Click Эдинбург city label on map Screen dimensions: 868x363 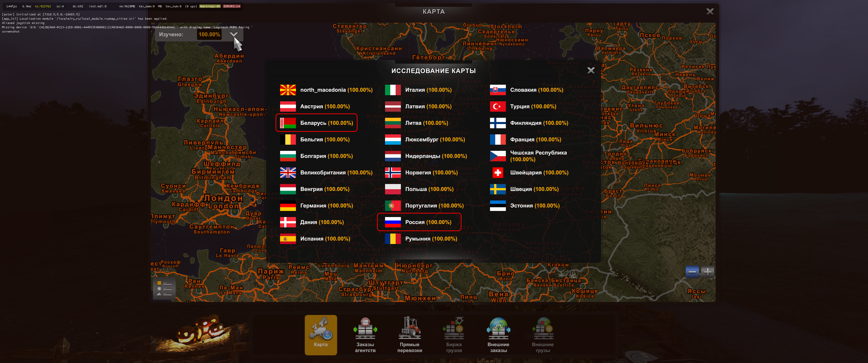pyautogui.click(x=211, y=96)
